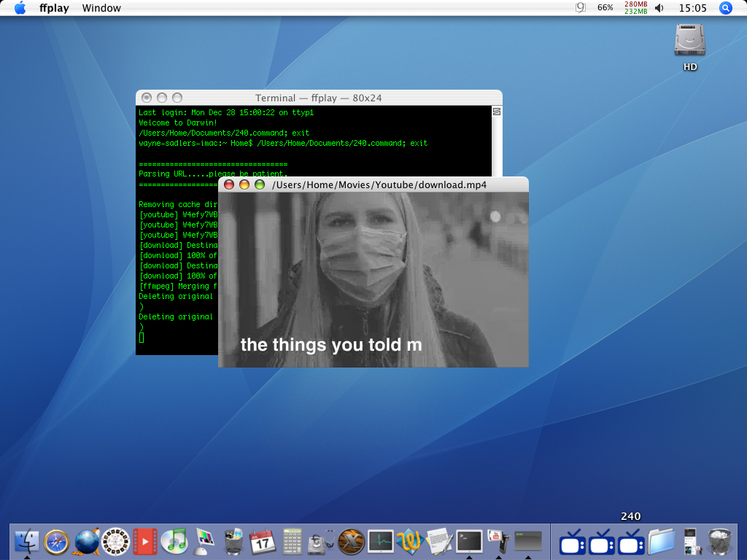Click the '[ffmpeg] Merging' Terminal line
Viewport: 747px width, 560px height.
pos(178,286)
